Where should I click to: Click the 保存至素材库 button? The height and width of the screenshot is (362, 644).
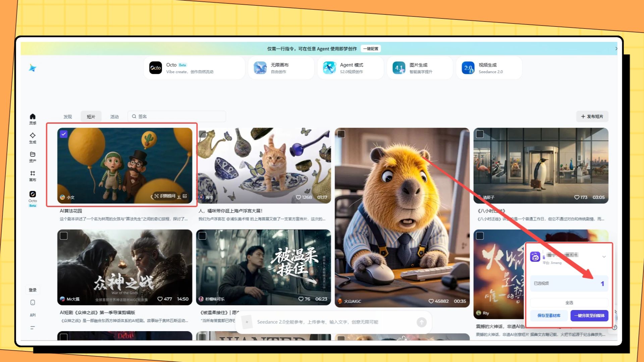[549, 315]
